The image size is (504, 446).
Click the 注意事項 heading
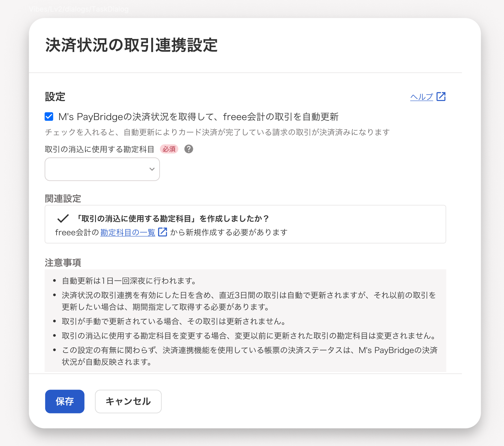(x=63, y=263)
